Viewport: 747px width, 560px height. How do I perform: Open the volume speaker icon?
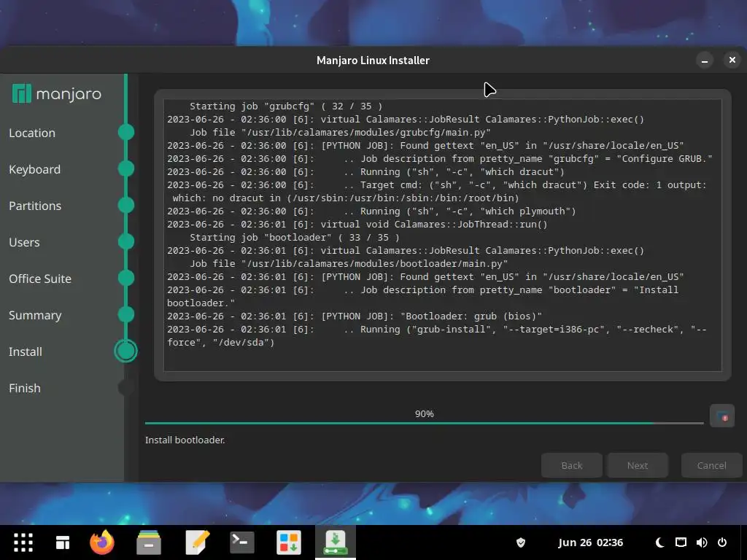[x=701, y=542]
